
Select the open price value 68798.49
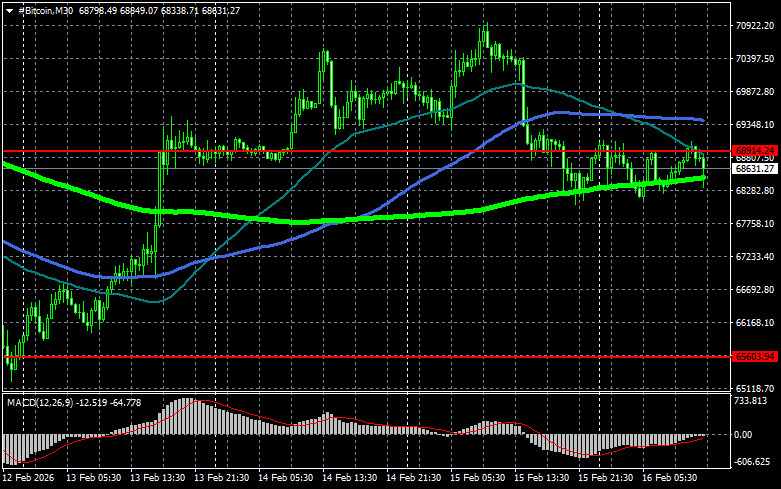coord(98,10)
